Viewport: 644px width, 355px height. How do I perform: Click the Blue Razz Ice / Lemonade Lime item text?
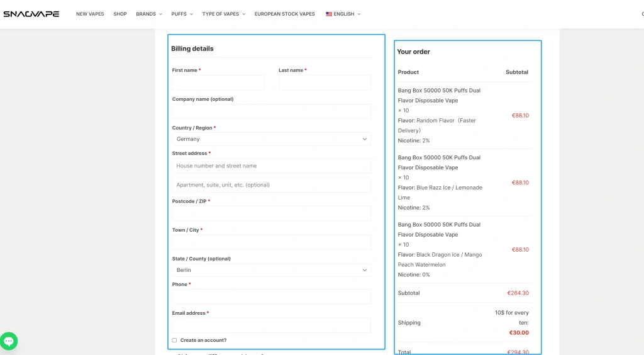coord(440,193)
